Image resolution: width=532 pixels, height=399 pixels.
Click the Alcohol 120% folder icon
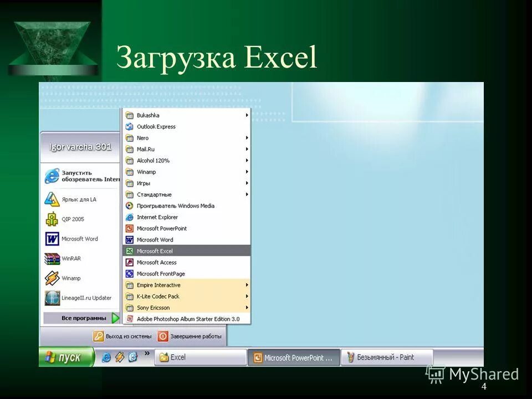129,161
